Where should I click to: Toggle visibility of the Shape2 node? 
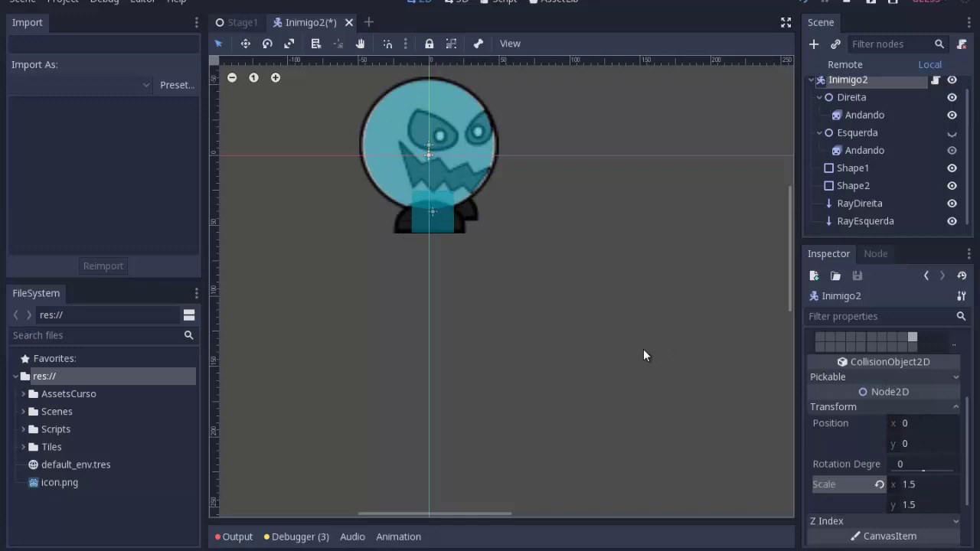(952, 186)
